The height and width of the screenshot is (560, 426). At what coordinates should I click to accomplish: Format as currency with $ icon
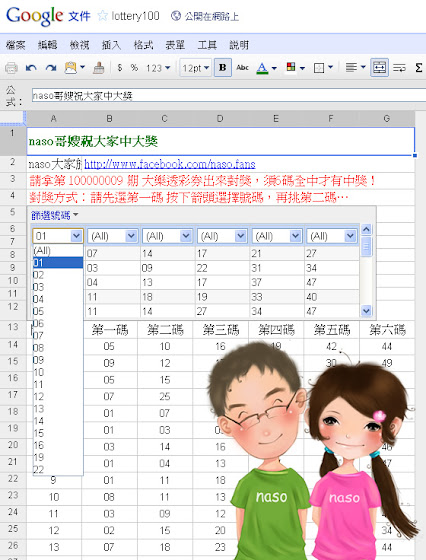tap(120, 68)
